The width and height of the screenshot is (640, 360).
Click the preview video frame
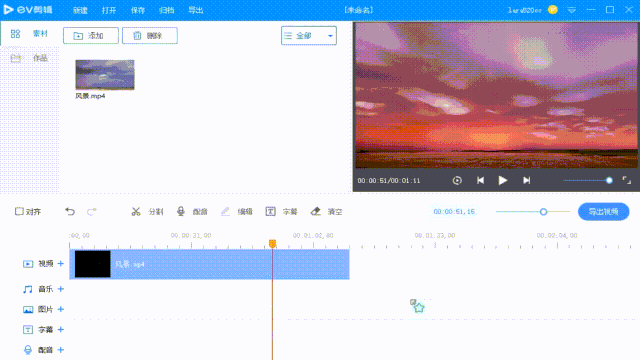coord(496,95)
